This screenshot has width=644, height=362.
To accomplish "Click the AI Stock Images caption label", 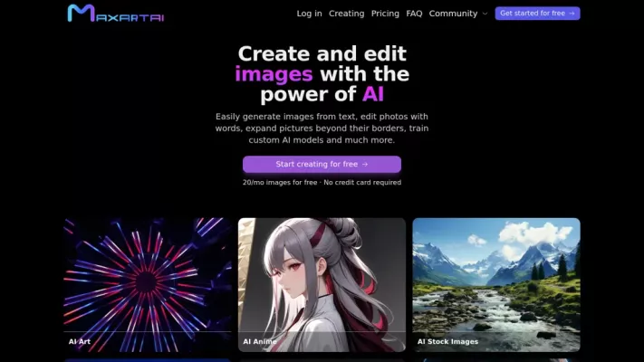I will pyautogui.click(x=447, y=342).
